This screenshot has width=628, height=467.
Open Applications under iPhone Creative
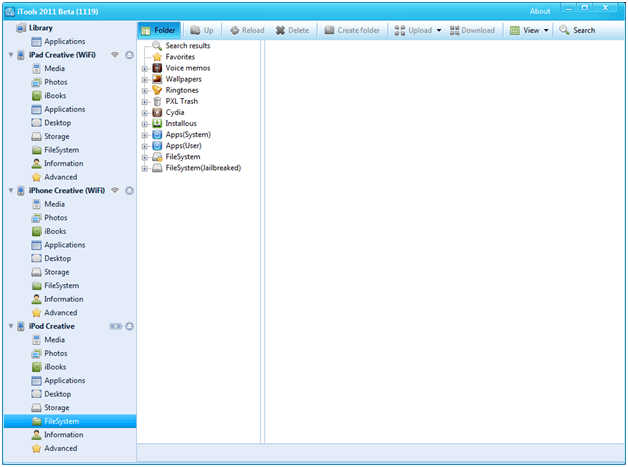(x=64, y=245)
